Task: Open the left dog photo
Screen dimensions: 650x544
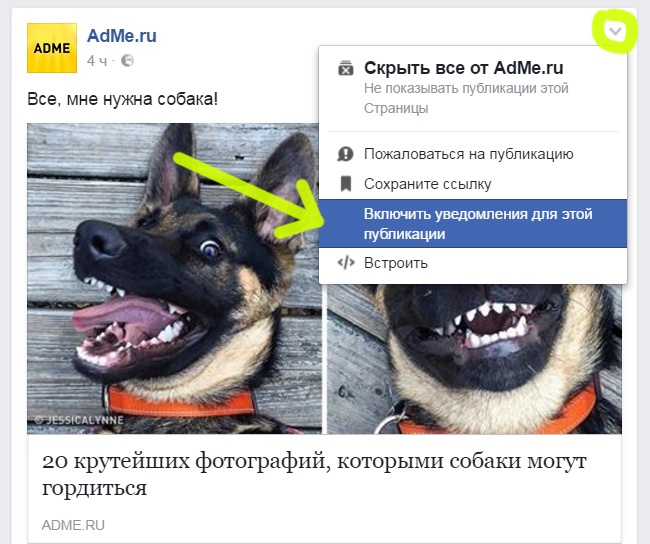Action: 174,278
